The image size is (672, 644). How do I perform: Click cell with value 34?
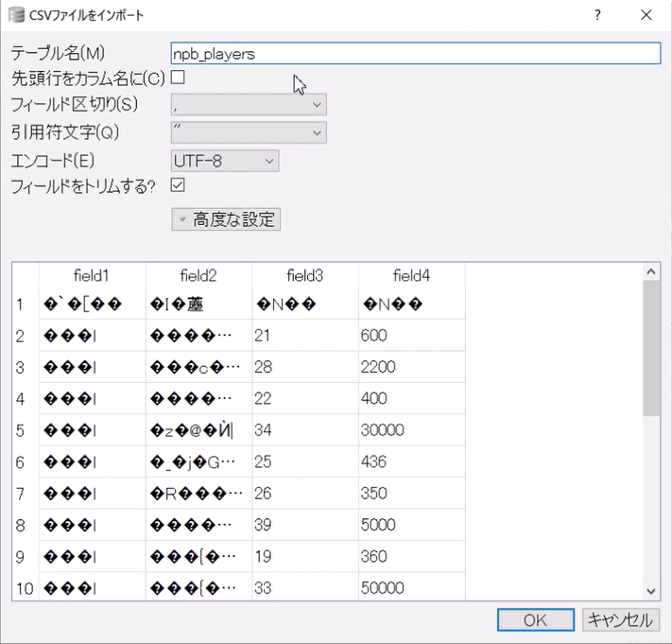305,430
